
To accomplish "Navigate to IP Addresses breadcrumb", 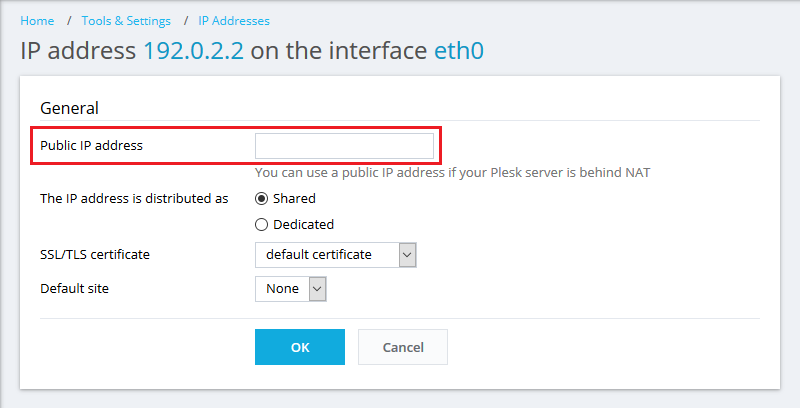I will 234,20.
